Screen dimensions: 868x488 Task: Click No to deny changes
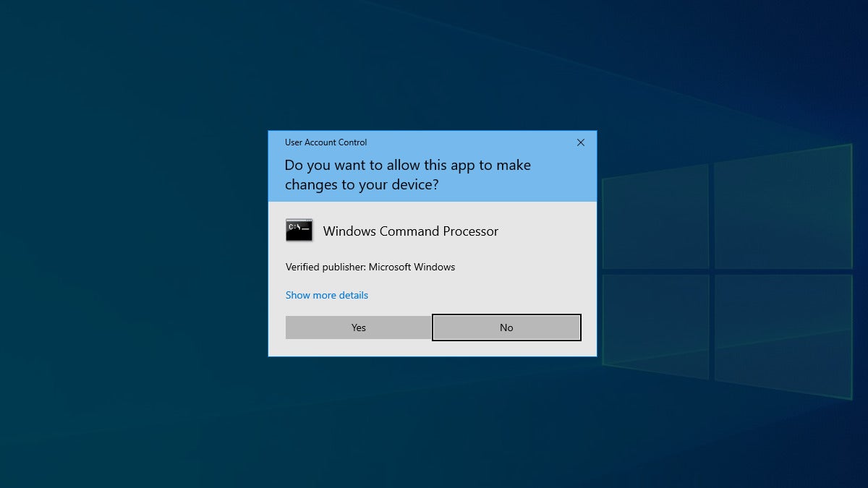[506, 328]
